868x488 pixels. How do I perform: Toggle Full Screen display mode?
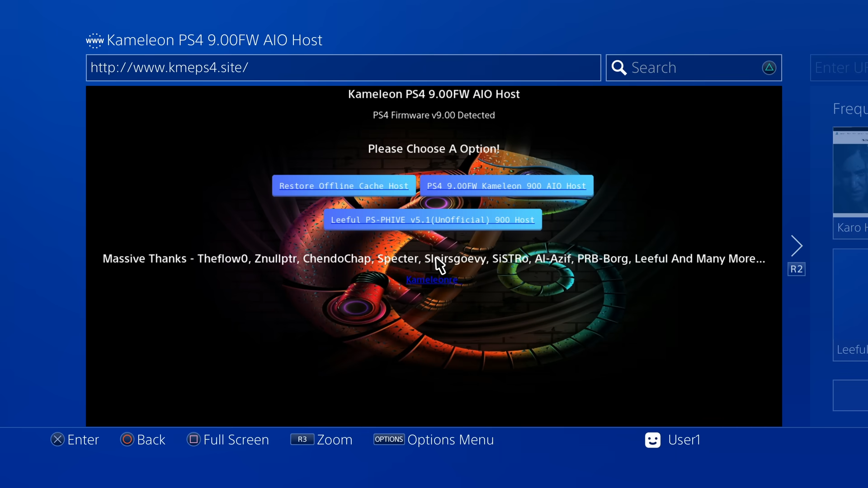coord(229,440)
